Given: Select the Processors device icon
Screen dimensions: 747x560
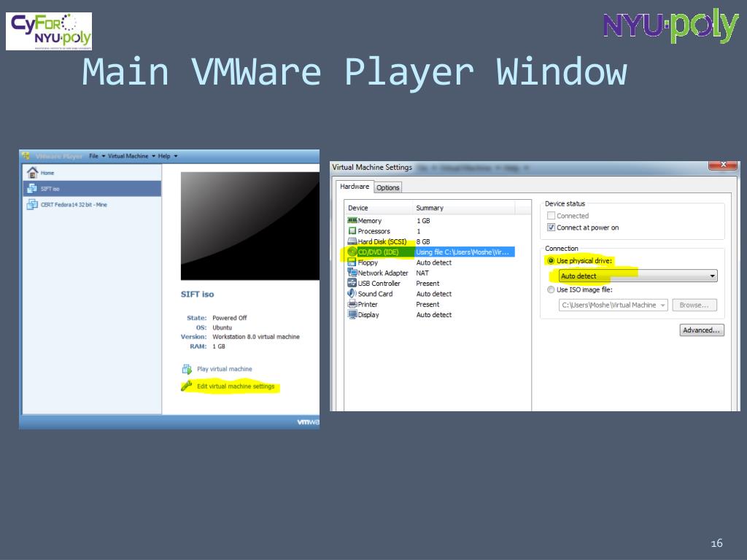Looking at the screenshot, I should point(352,231).
